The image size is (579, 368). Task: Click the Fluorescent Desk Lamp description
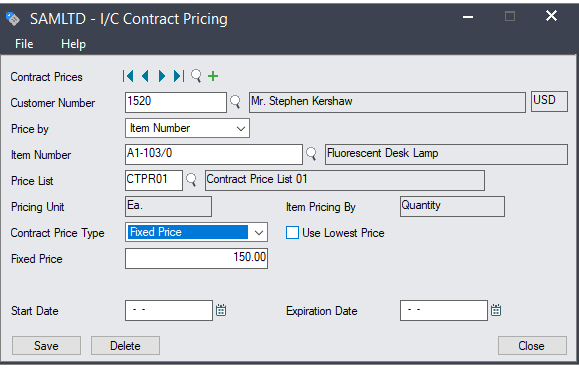(446, 154)
